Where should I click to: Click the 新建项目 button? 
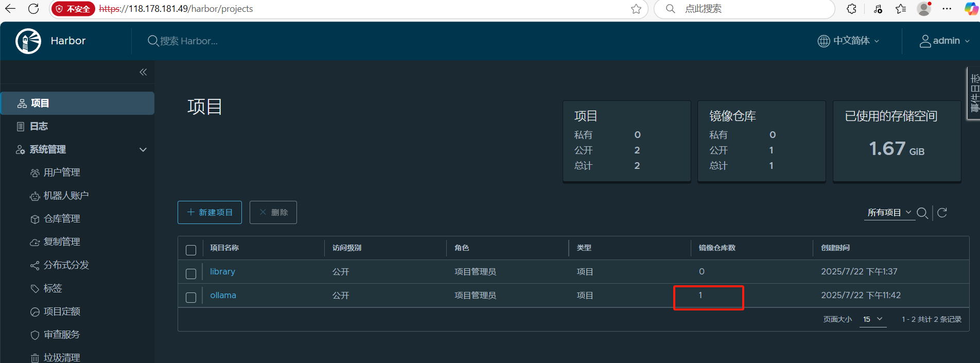click(209, 213)
